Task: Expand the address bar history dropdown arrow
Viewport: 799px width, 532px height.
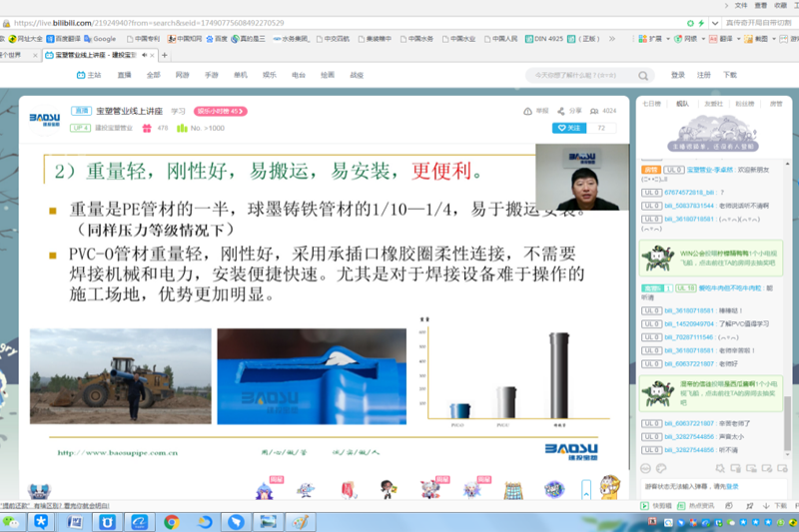Action: point(715,23)
